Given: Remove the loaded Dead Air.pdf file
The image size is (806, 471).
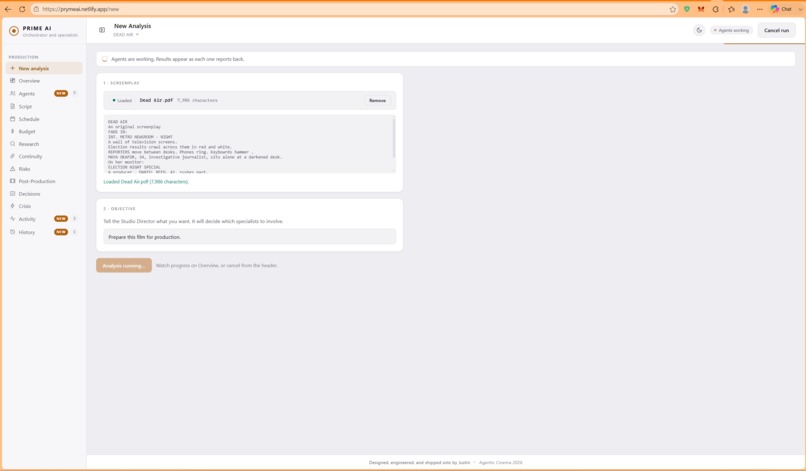Looking at the screenshot, I should (x=377, y=101).
